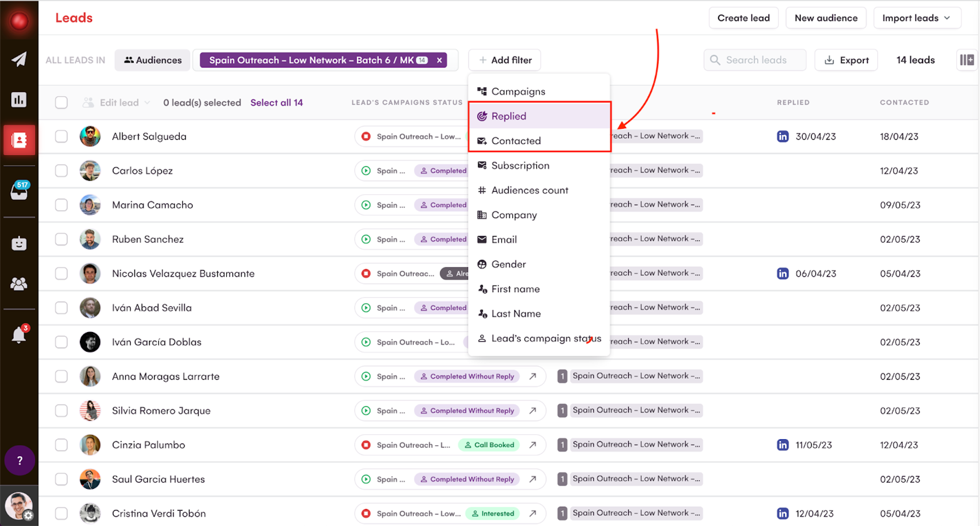Click the purple help question mark icon
The width and height of the screenshot is (980, 526).
tap(20, 460)
